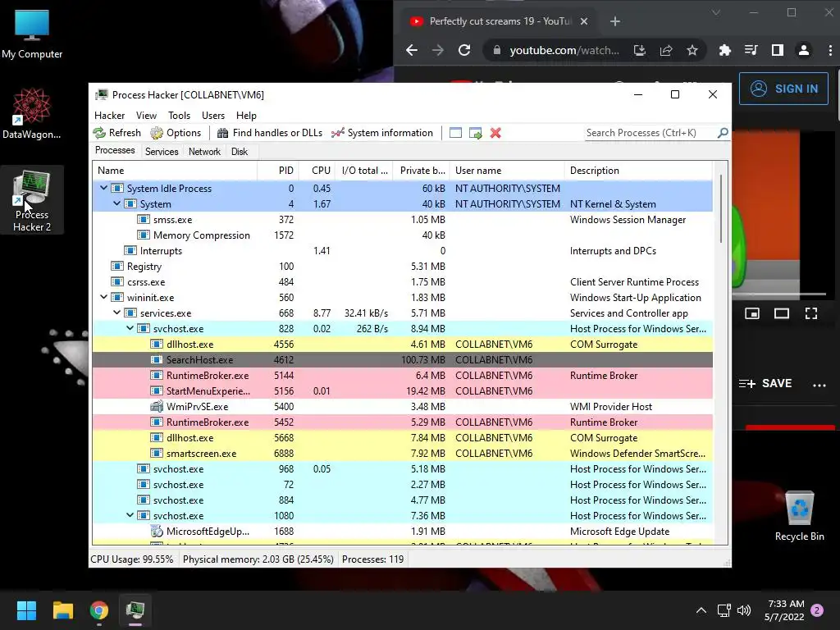Switch to the Network tab
The height and width of the screenshot is (630, 840).
[x=204, y=152]
